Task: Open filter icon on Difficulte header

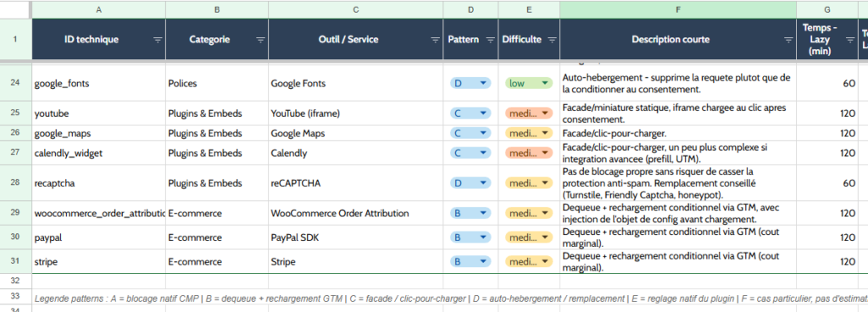Action: coord(552,40)
